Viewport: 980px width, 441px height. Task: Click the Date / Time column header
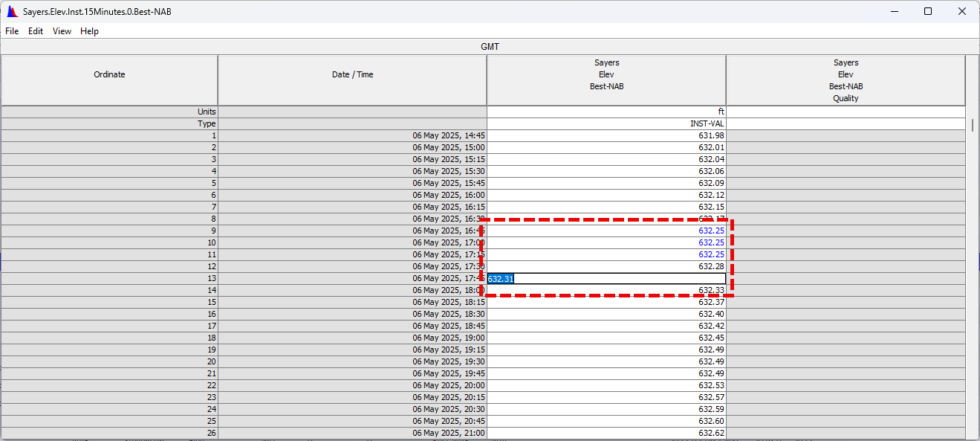(x=352, y=74)
